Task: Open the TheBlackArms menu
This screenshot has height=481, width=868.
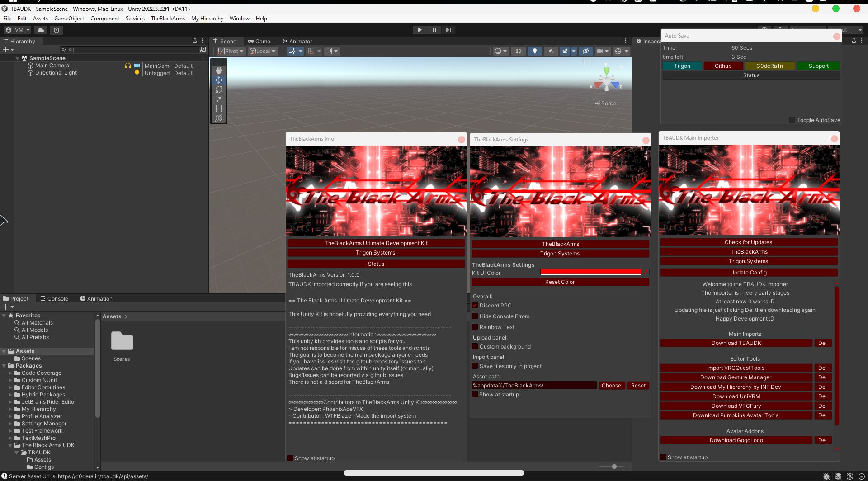Action: pos(168,19)
